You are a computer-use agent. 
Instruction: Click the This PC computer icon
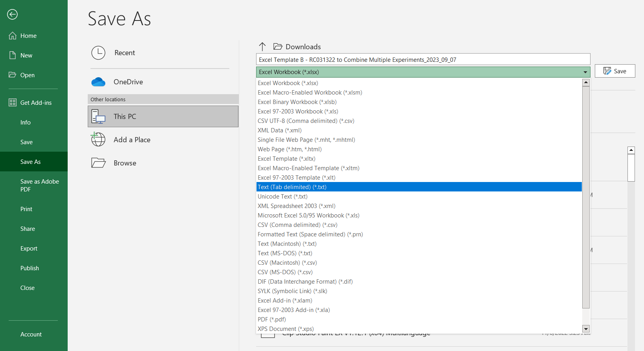pos(98,117)
